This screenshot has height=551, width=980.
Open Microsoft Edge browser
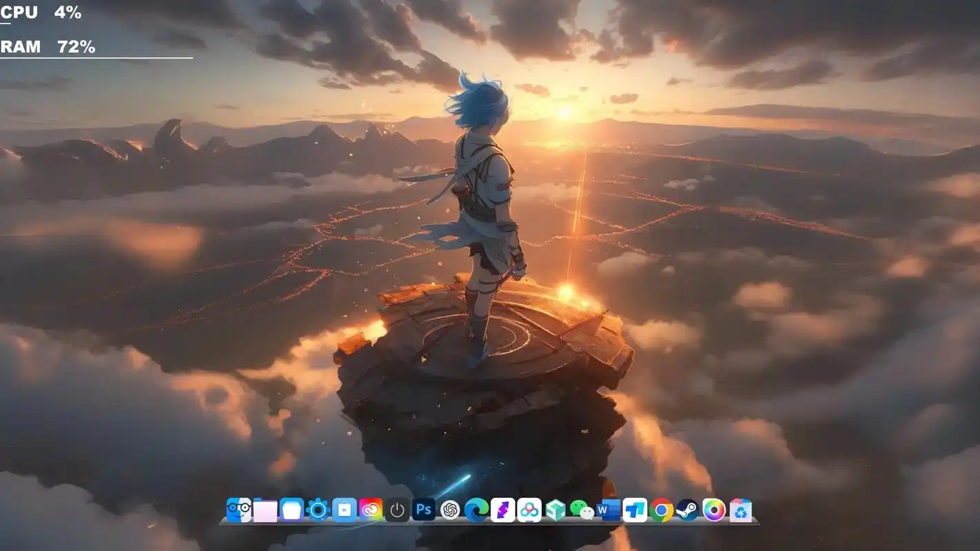pyautogui.click(x=476, y=510)
